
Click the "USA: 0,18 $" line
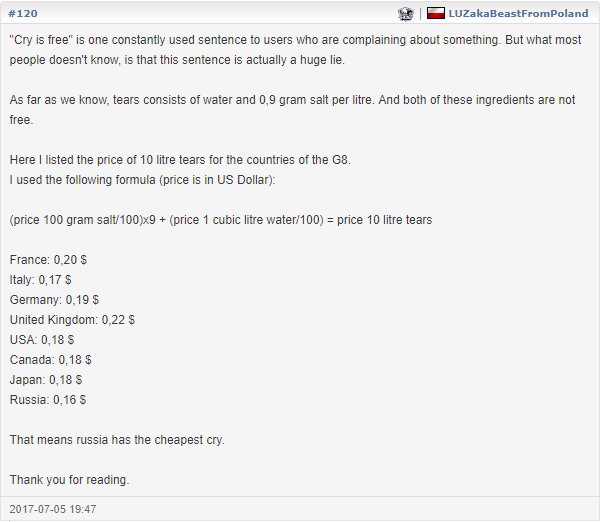click(42, 339)
